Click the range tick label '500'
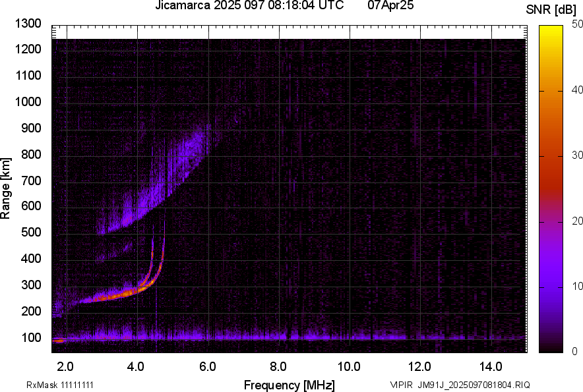583x392 pixels. (31, 232)
